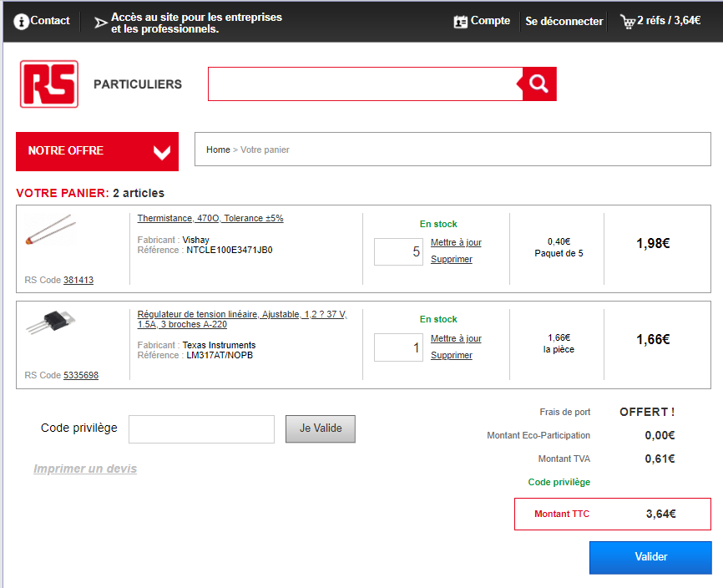
Task: Click the Compte account card icon
Action: [460, 21]
